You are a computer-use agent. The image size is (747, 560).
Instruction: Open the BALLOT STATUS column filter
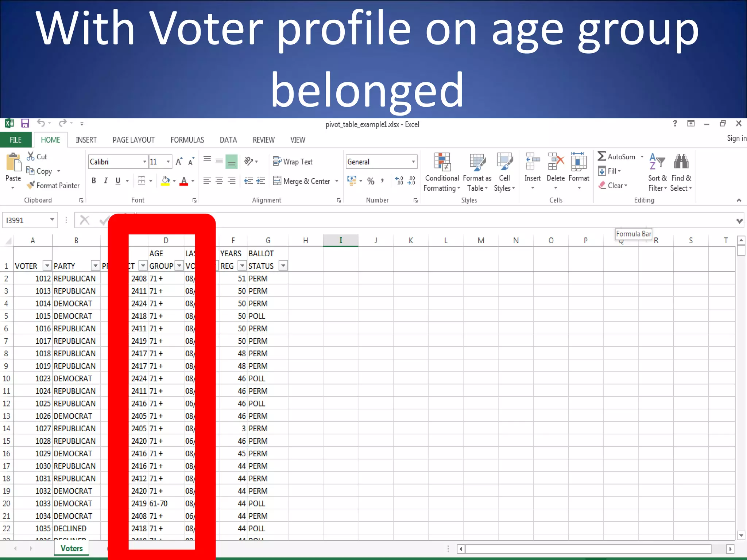283,266
